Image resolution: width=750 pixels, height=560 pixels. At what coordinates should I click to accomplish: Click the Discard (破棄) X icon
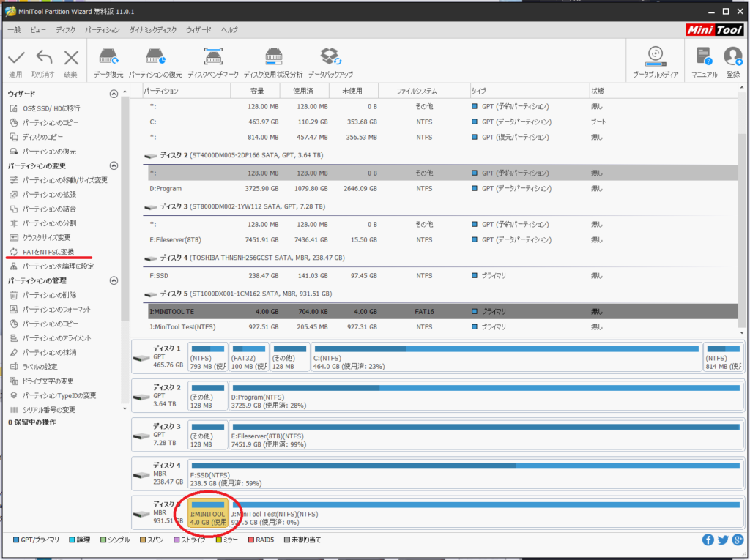pyautogui.click(x=71, y=58)
